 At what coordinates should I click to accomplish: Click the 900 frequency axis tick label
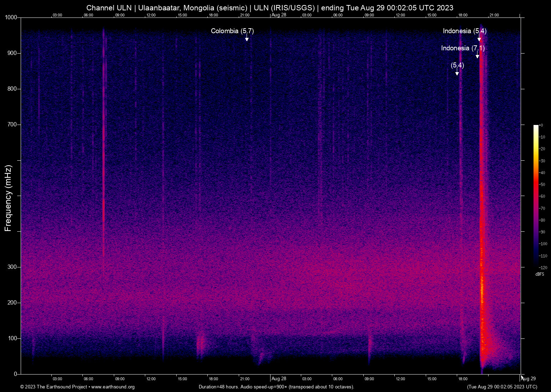pyautogui.click(x=12, y=53)
